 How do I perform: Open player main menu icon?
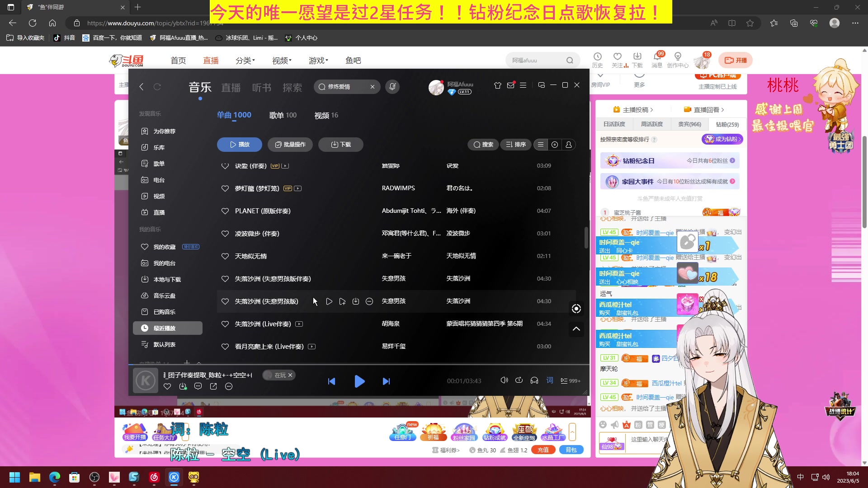523,85
